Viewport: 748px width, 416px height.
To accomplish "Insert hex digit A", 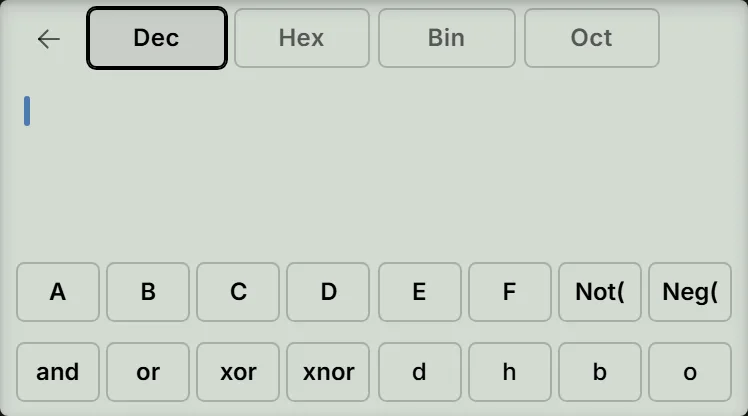I will pyautogui.click(x=58, y=292).
